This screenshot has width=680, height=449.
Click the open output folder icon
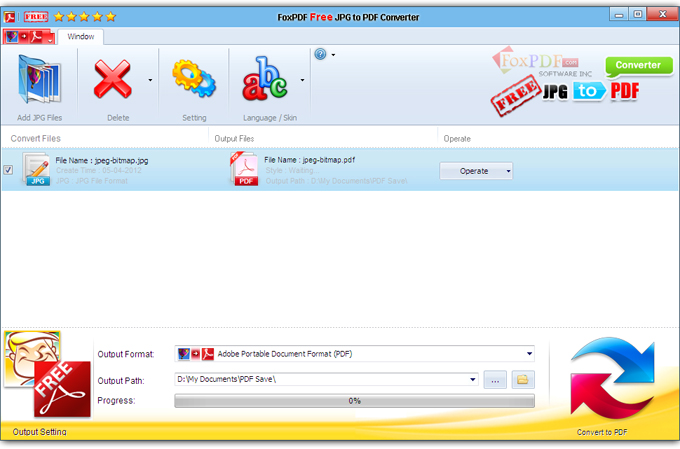pos(523,380)
